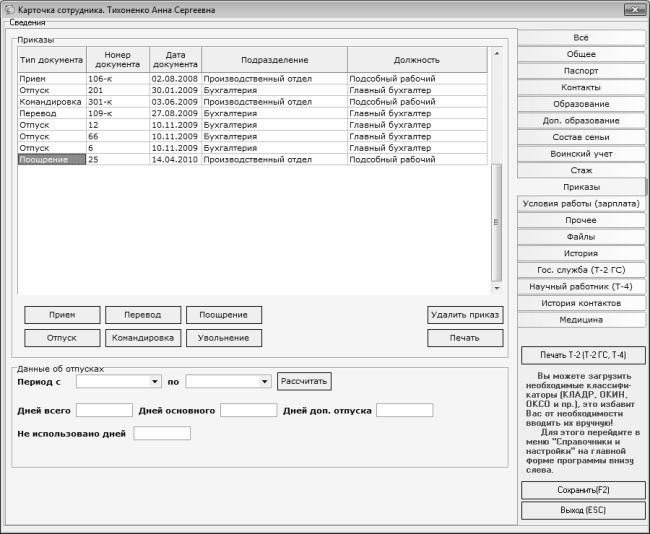650x534 pixels.
Task: Click the Удалить приказ button
Action: (x=464, y=314)
